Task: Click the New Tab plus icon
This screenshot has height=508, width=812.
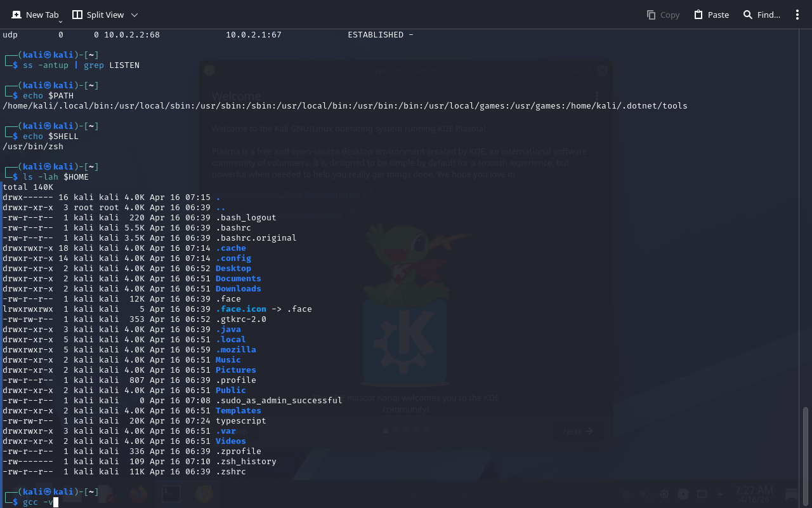Action: [16, 15]
